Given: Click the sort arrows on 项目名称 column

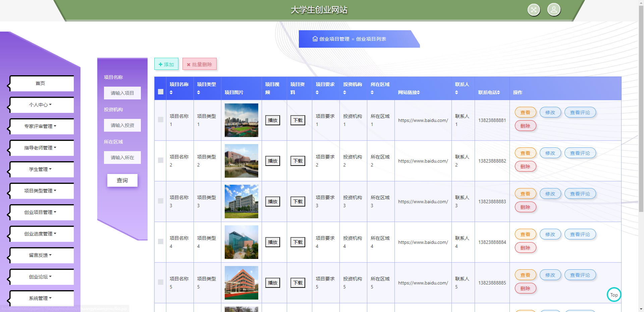Looking at the screenshot, I should [x=171, y=93].
